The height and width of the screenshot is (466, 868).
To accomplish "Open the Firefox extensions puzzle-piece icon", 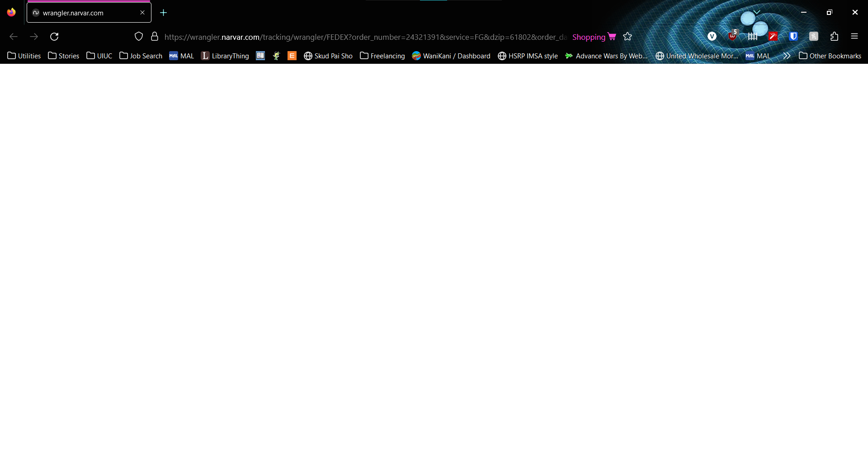I will click(834, 36).
